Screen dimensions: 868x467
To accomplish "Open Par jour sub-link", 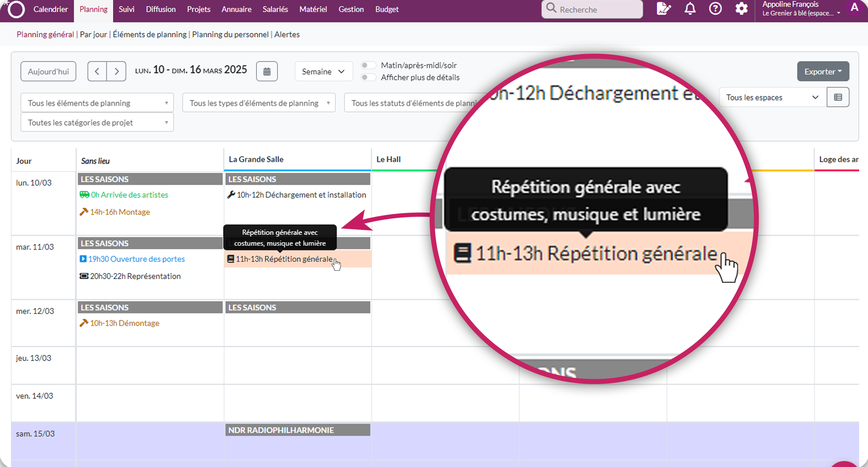I will tap(93, 34).
